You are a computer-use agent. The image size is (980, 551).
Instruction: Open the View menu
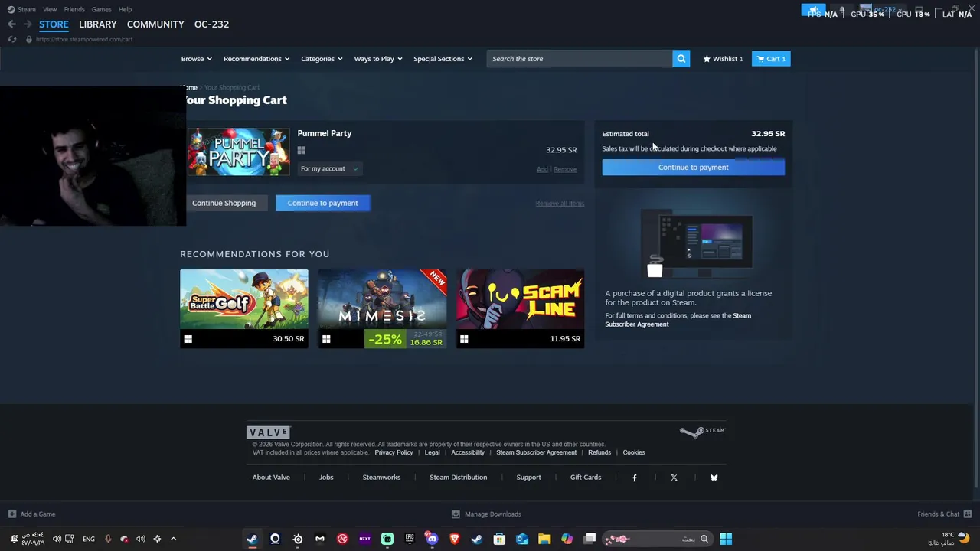point(50,9)
